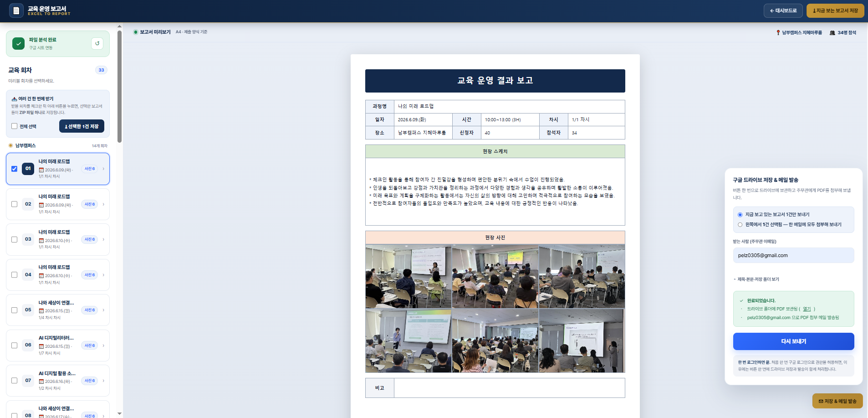Select 왼쪽에서 1건 선택됨 send-all radio option

[x=740, y=225]
